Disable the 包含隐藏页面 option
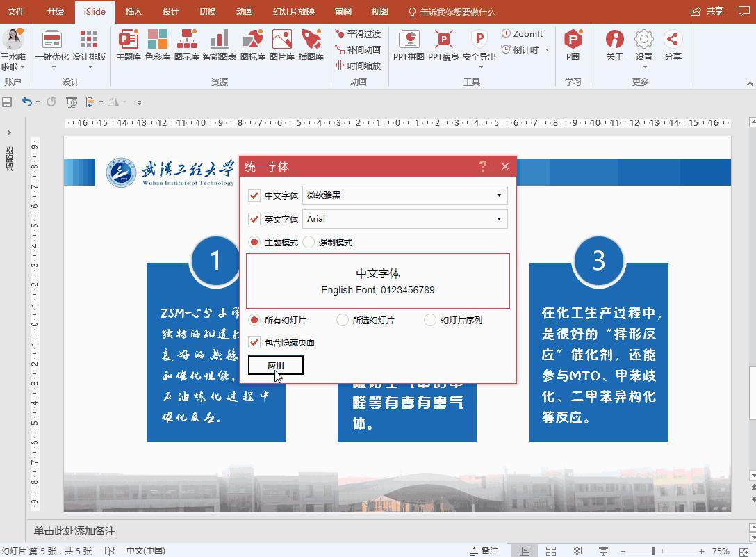 [x=255, y=342]
